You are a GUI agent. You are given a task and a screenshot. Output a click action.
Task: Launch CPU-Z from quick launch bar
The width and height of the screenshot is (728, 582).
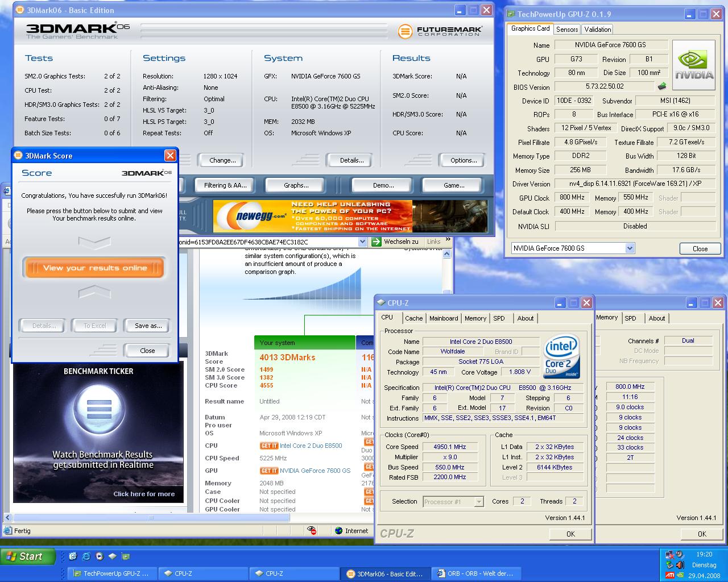(x=113, y=556)
